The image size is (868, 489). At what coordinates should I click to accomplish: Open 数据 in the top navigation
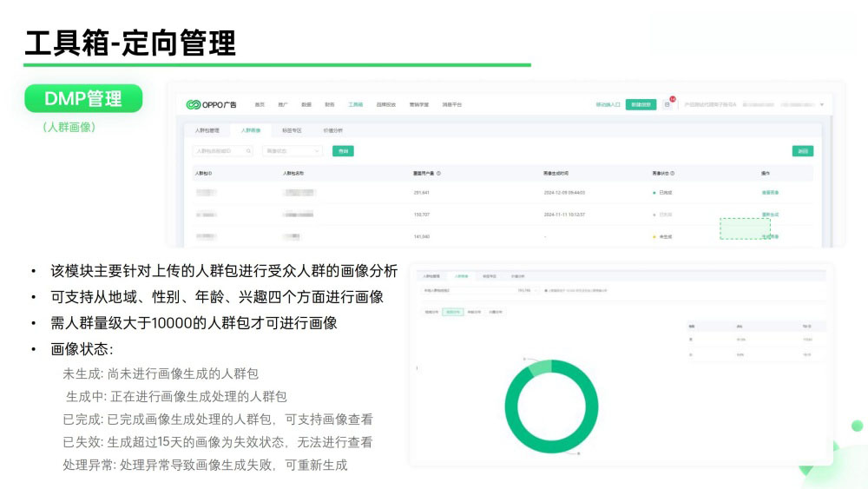coord(306,105)
